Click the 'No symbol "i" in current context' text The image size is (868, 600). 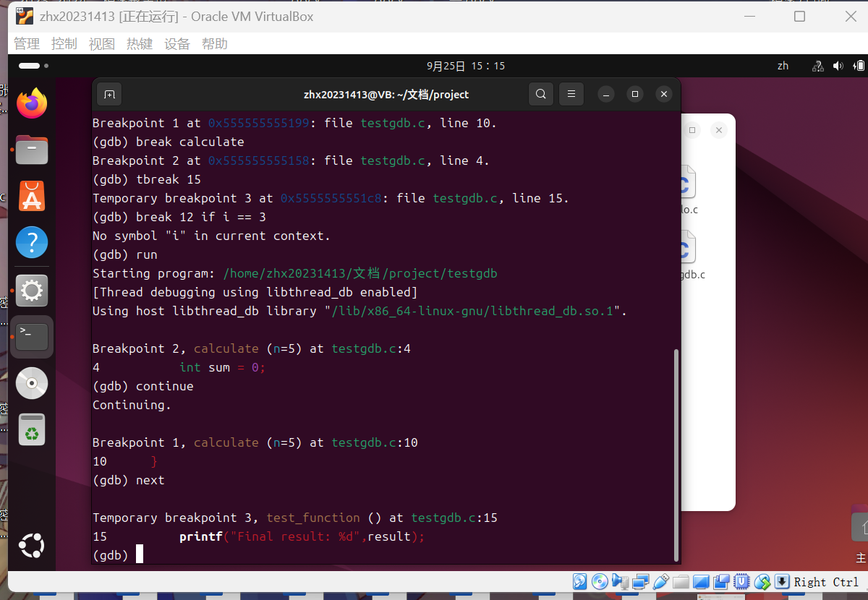point(211,236)
